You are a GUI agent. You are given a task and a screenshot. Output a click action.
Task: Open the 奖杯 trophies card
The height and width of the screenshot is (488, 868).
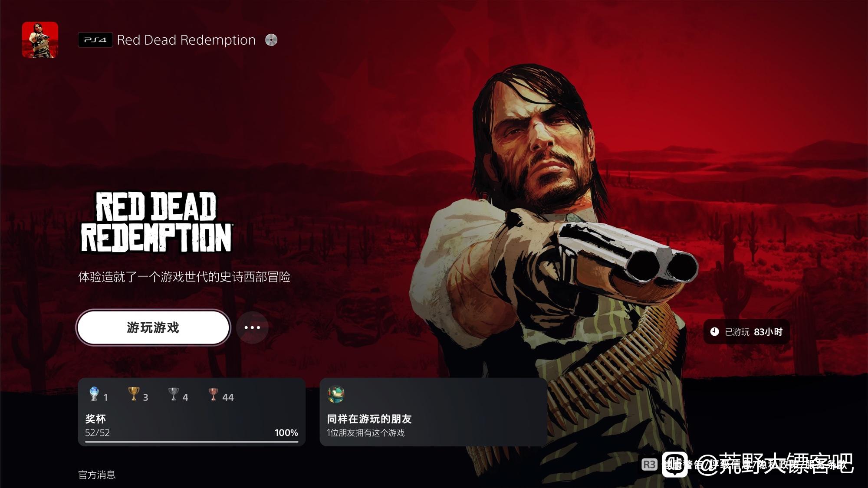[x=192, y=412]
